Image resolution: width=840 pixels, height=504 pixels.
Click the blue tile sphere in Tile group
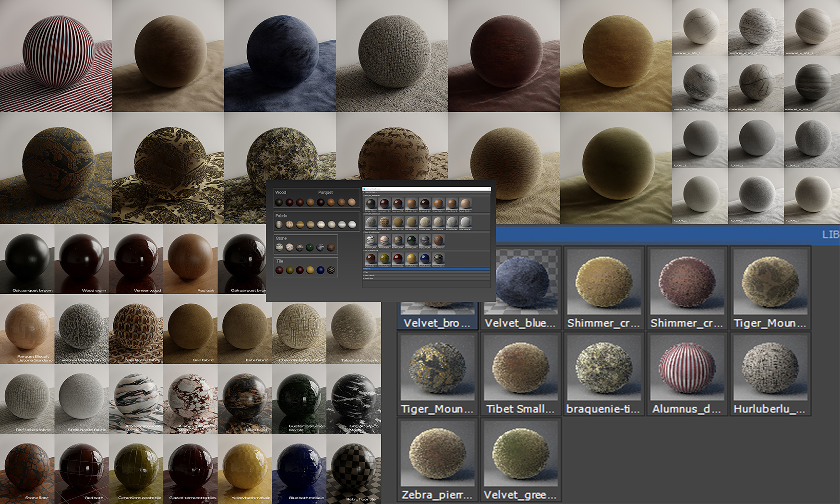(321, 270)
